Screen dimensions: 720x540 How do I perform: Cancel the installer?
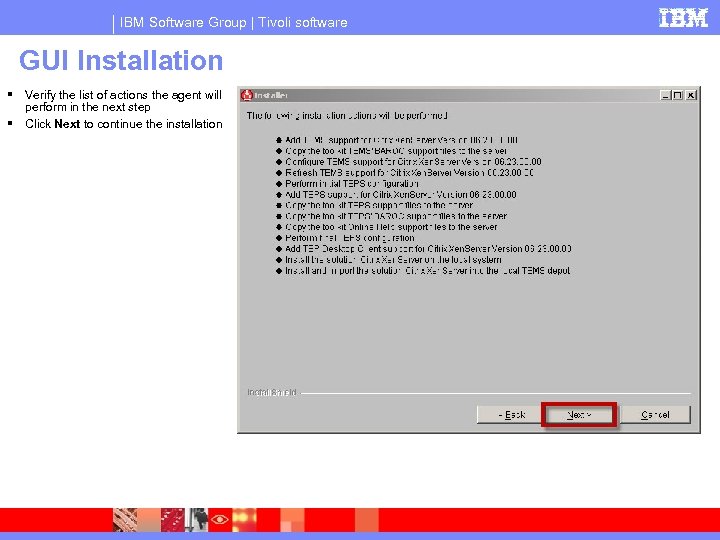655,415
